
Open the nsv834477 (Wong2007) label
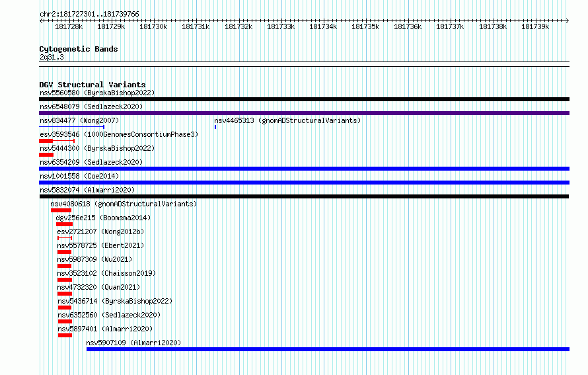pyautogui.click(x=79, y=120)
